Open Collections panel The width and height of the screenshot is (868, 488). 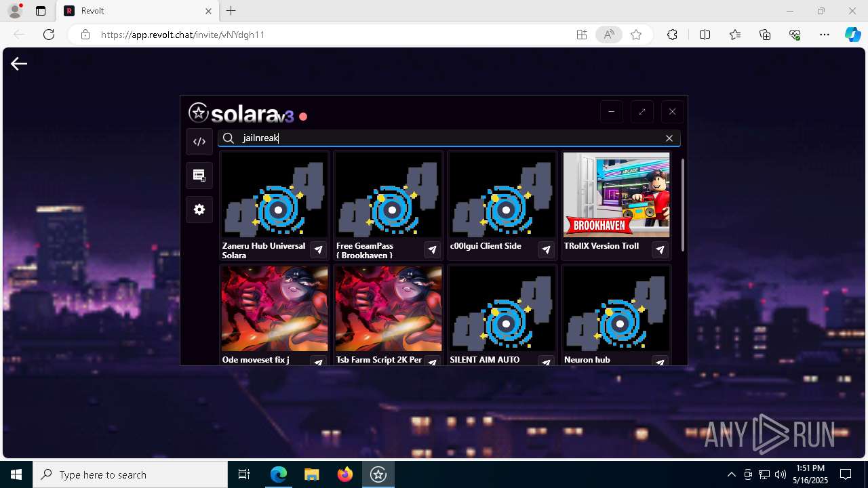tap(765, 35)
